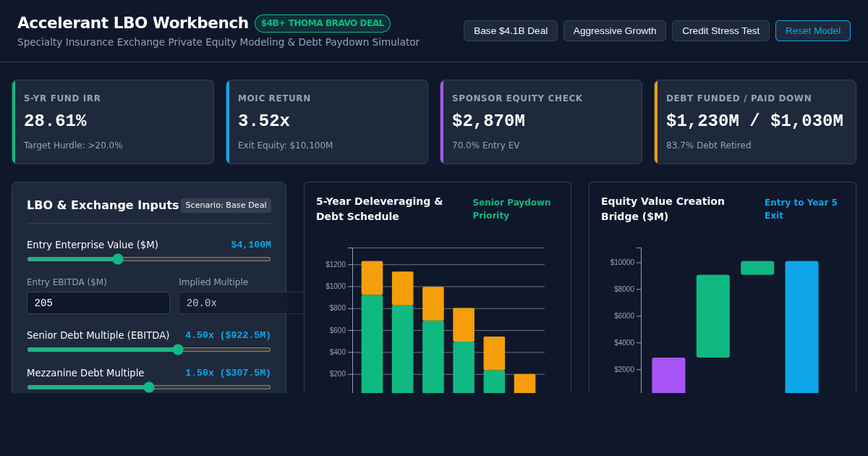Adjust the Mezzanine Debt Multiple slider

[149, 387]
